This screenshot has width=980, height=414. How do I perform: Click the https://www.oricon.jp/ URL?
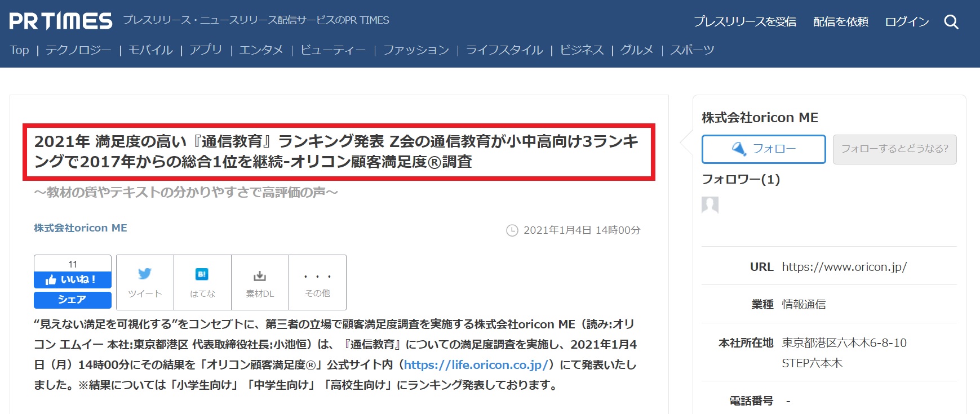click(x=844, y=267)
